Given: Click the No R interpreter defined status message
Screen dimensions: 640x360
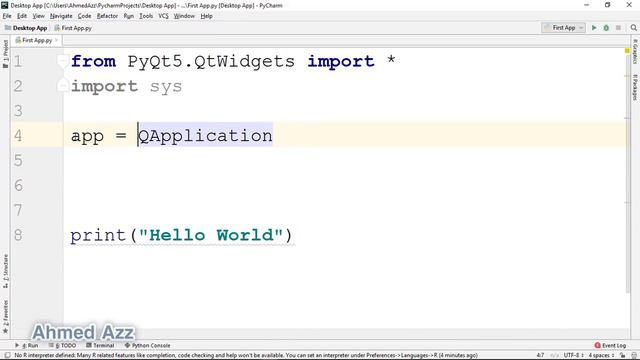Looking at the screenshot, I should click(246, 355).
